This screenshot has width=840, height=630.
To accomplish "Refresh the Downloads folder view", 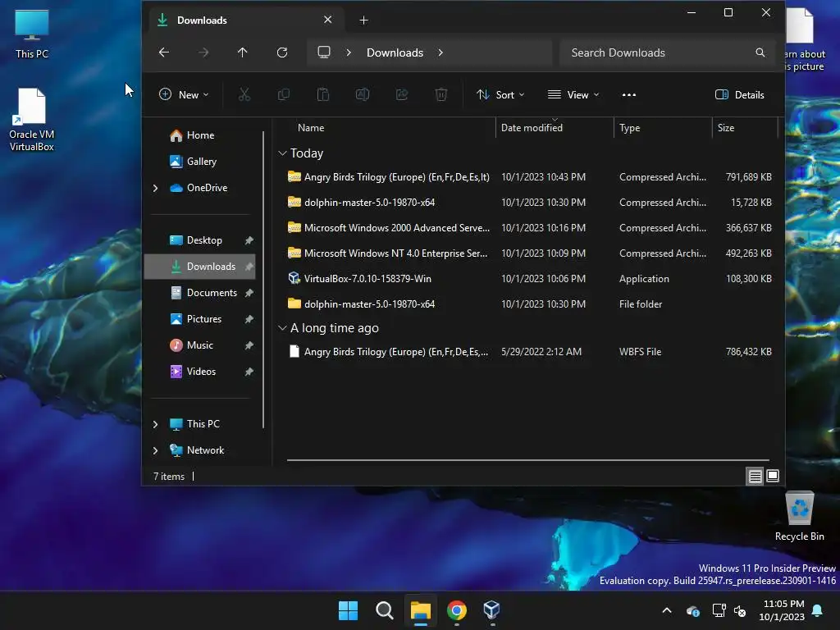I will coord(282,52).
